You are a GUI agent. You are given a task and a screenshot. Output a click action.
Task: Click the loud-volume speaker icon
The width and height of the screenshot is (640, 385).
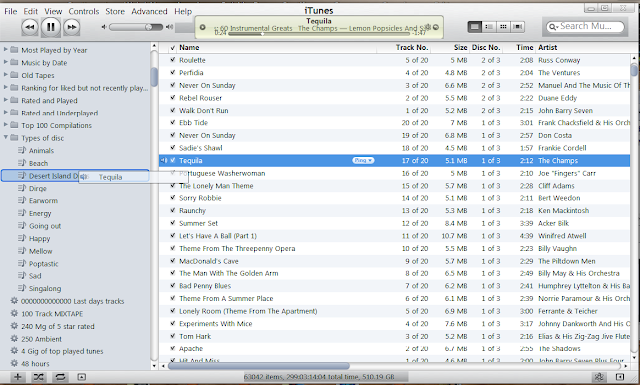click(169, 27)
